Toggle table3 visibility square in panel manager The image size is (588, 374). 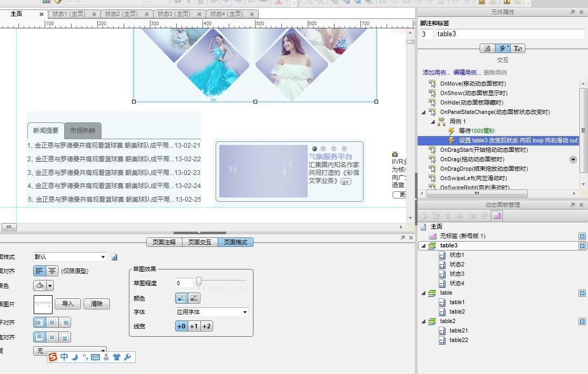(582, 246)
